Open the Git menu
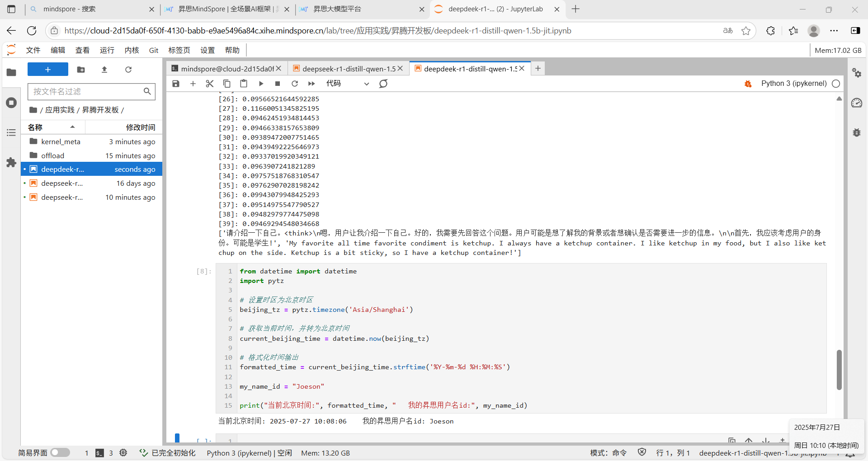The image size is (868, 461). pos(154,50)
